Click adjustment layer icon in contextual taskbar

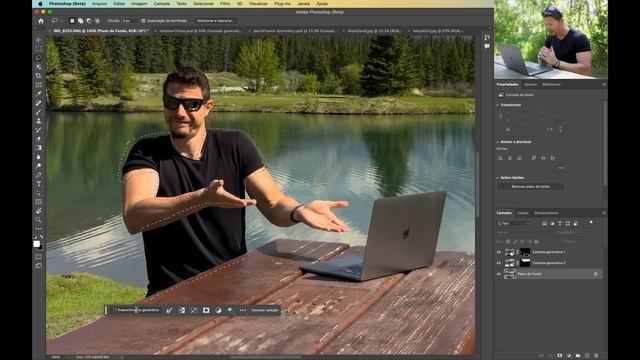point(218,310)
